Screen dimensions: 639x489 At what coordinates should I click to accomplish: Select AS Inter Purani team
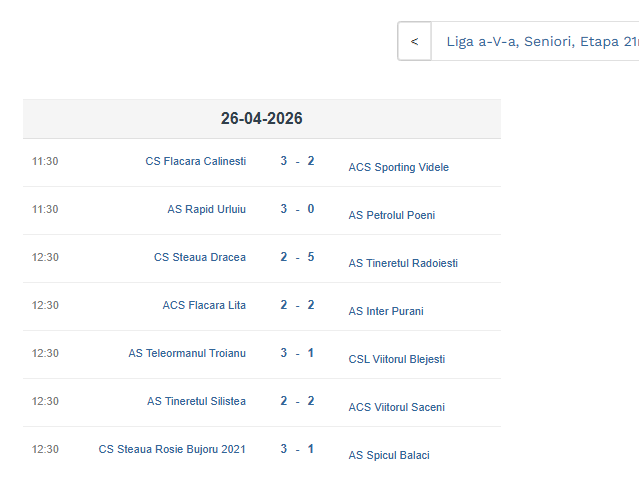(385, 311)
